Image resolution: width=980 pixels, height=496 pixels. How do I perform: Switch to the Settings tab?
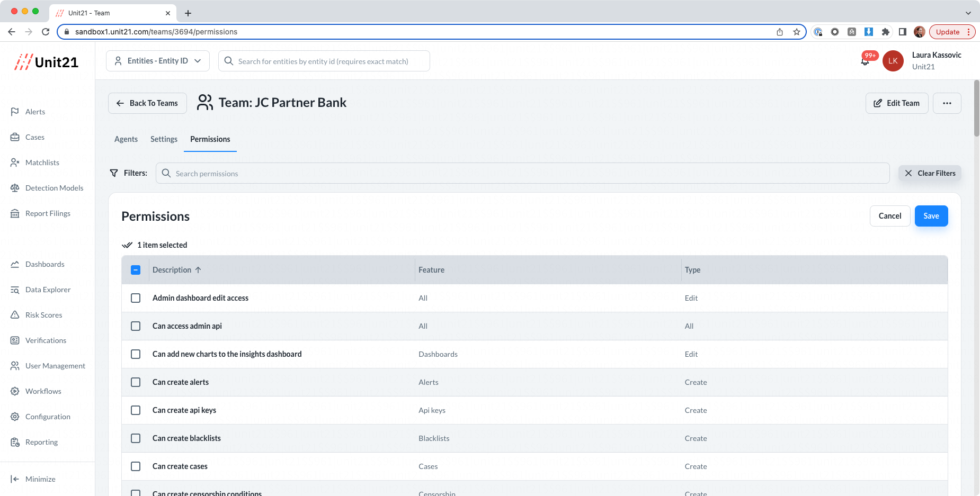pyautogui.click(x=164, y=139)
